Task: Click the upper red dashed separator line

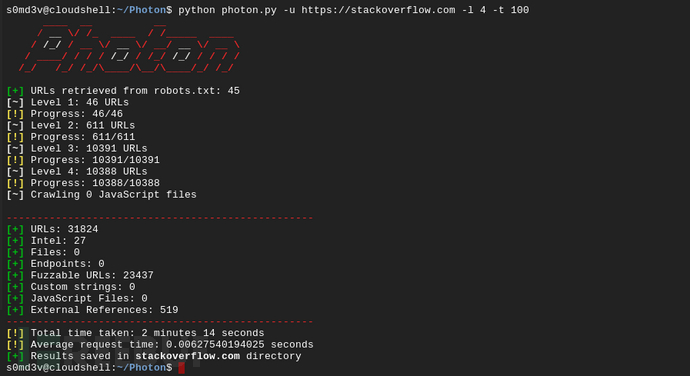Action: (x=160, y=218)
